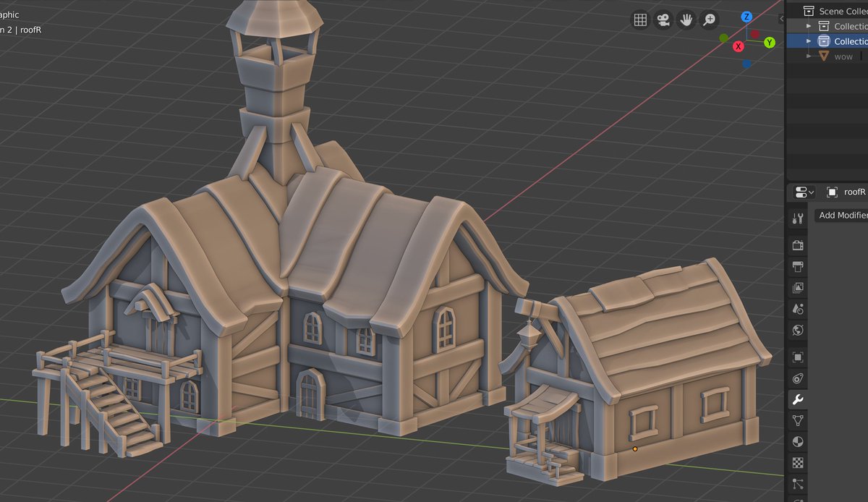This screenshot has height=502, width=868.
Task: Open the Output properties printer tab
Action: 798,266
